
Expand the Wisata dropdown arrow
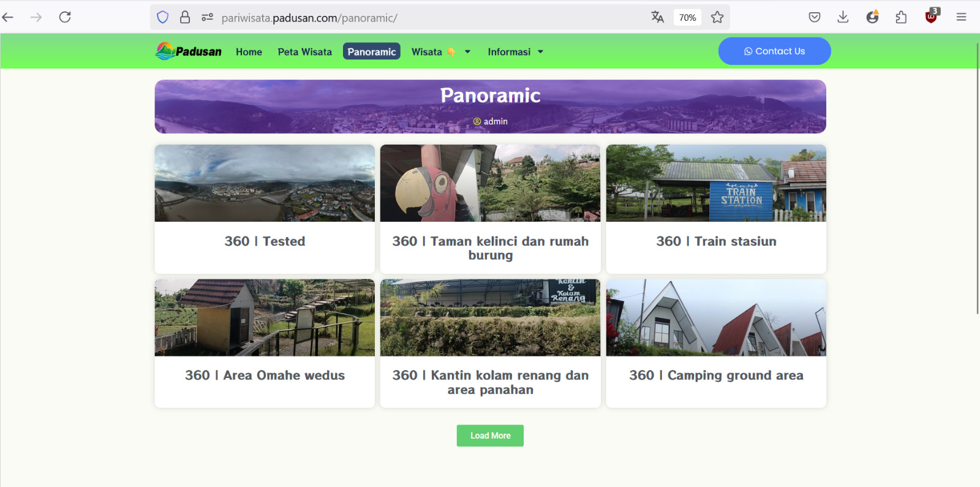click(x=467, y=52)
